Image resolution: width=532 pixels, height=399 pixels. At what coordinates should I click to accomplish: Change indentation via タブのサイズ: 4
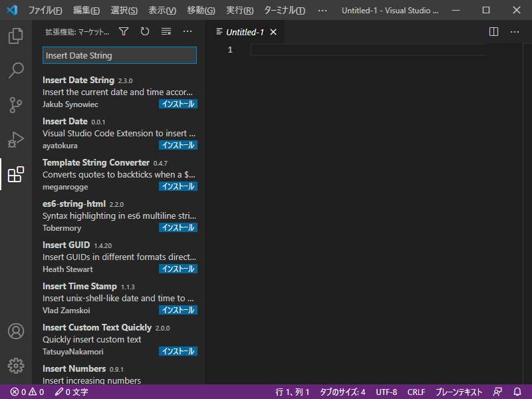[342, 392]
